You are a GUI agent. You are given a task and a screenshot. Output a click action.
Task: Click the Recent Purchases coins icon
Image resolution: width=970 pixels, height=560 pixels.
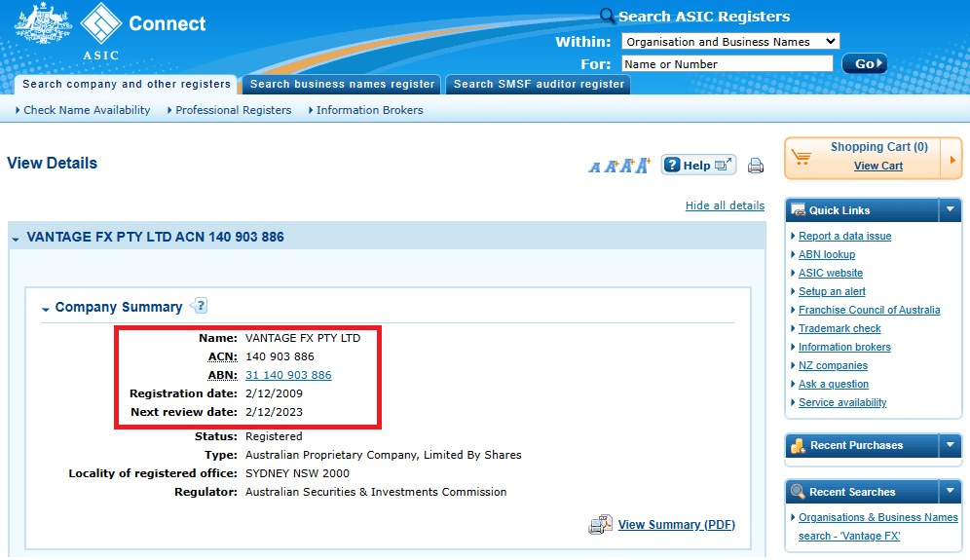(798, 445)
